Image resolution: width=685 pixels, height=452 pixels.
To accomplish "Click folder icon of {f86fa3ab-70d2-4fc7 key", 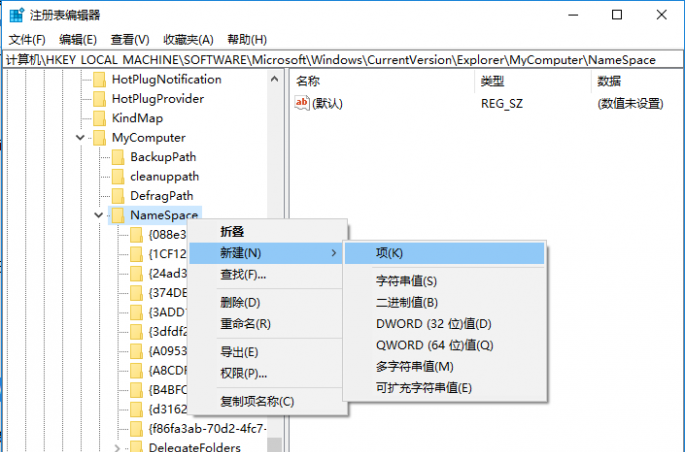I will click(136, 428).
